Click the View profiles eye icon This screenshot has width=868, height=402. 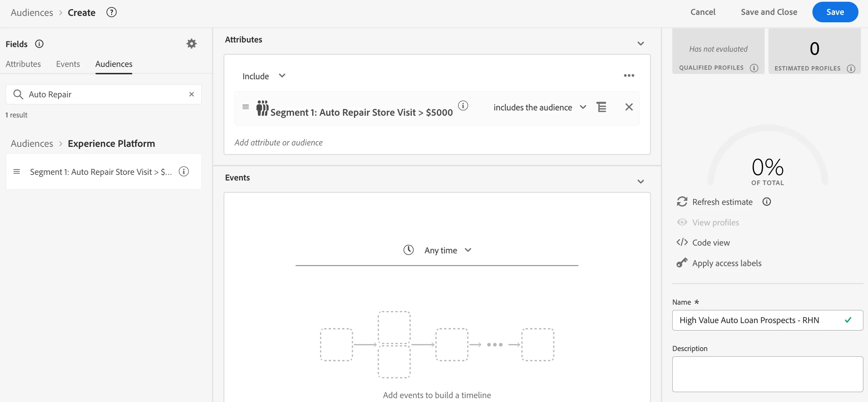682,222
